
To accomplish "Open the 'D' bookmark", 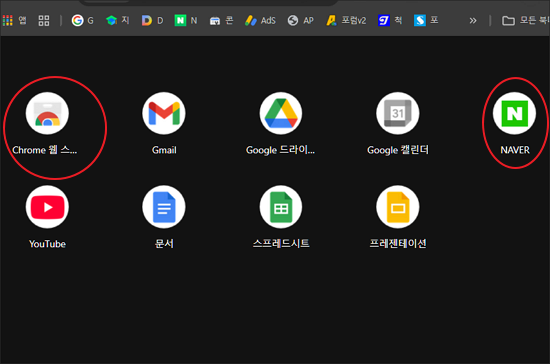I will 152,20.
